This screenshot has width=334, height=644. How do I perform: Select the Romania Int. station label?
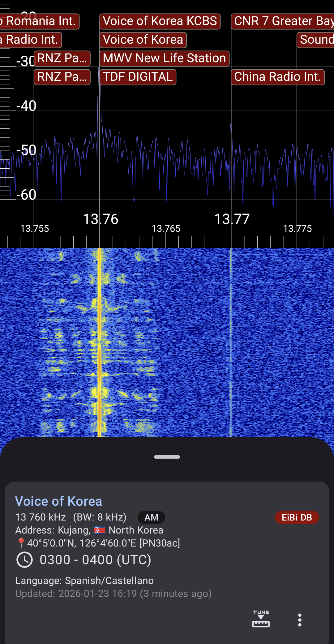coord(39,21)
